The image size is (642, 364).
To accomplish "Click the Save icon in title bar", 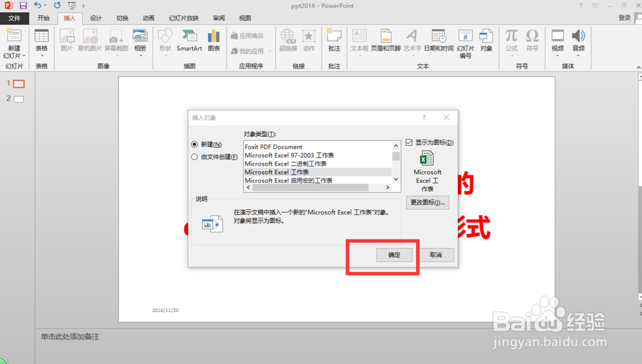I will (23, 6).
